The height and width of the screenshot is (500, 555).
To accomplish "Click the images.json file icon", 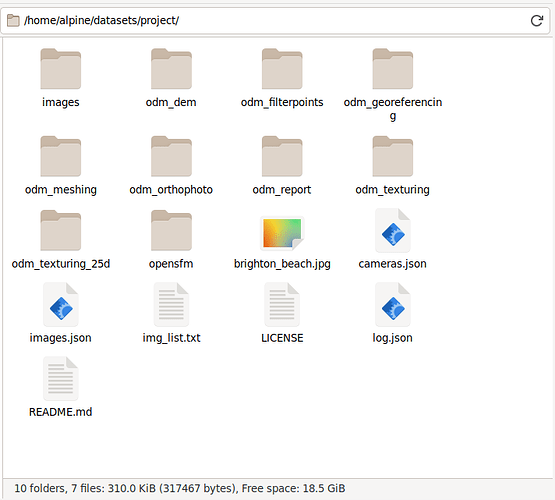I will [x=61, y=304].
